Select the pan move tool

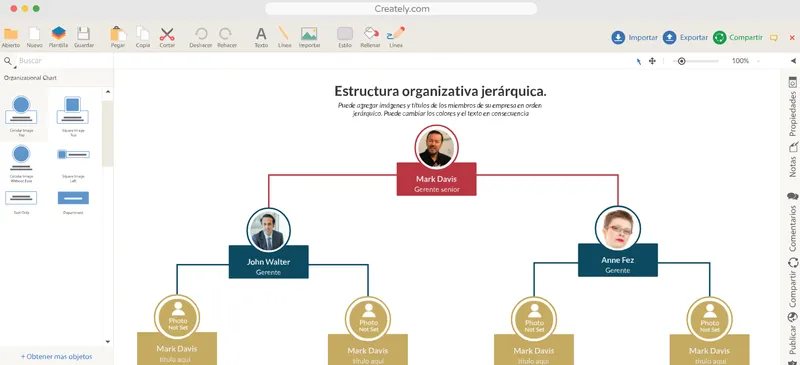[652, 61]
